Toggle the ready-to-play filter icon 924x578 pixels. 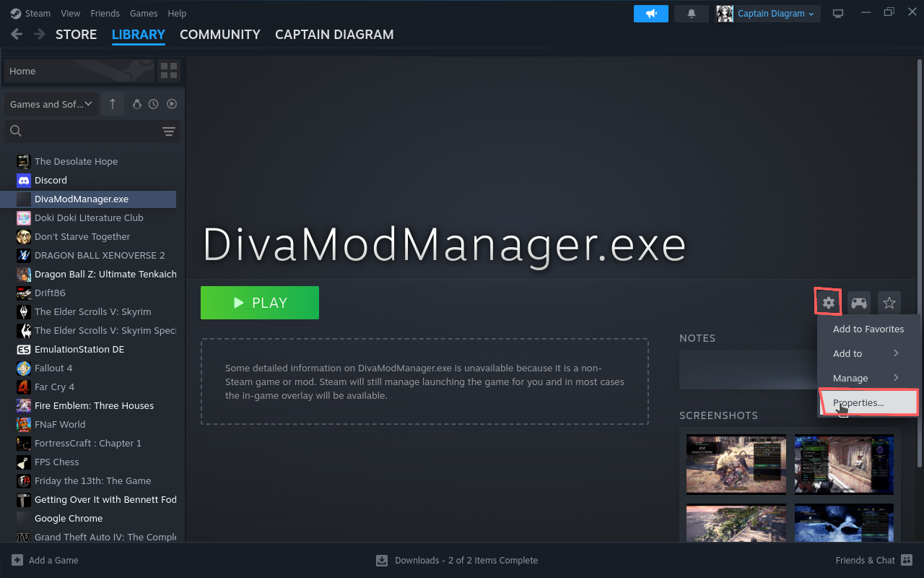pos(172,104)
